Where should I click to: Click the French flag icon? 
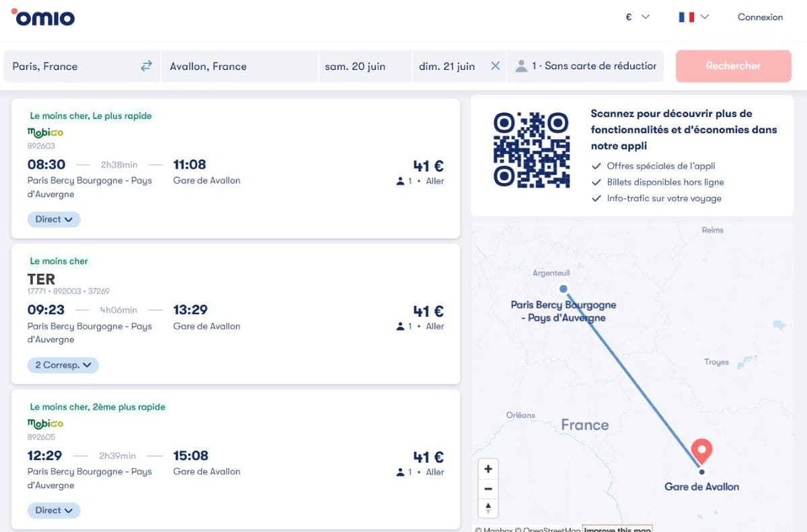686,17
